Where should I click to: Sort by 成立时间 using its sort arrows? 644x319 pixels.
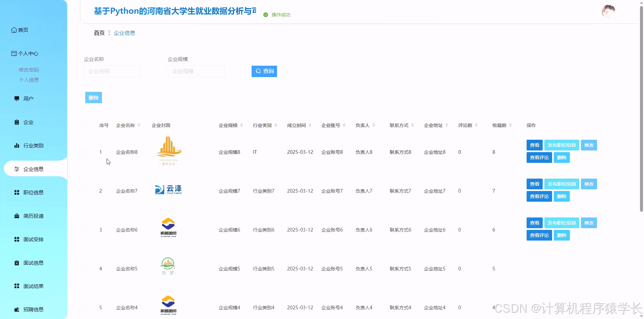click(x=311, y=125)
